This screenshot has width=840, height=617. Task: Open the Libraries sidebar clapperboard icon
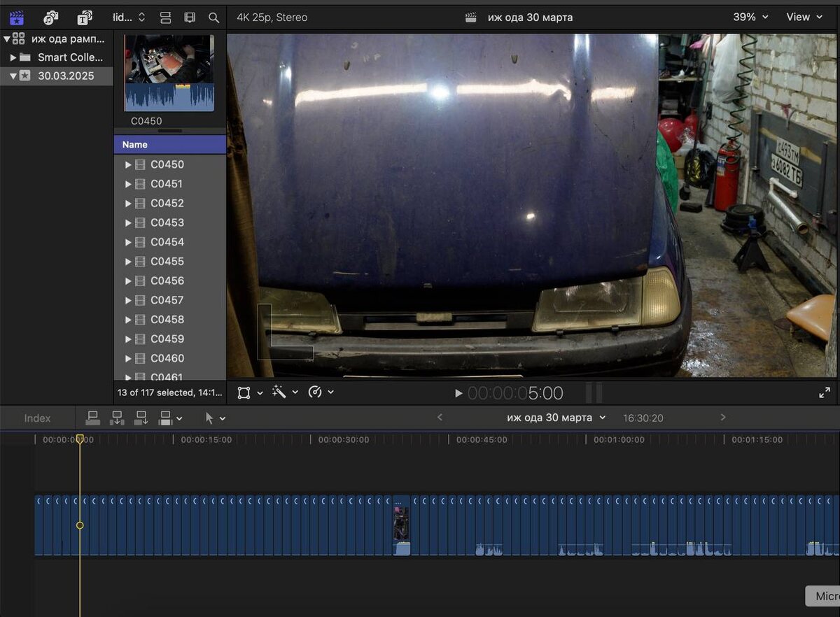pyautogui.click(x=16, y=17)
